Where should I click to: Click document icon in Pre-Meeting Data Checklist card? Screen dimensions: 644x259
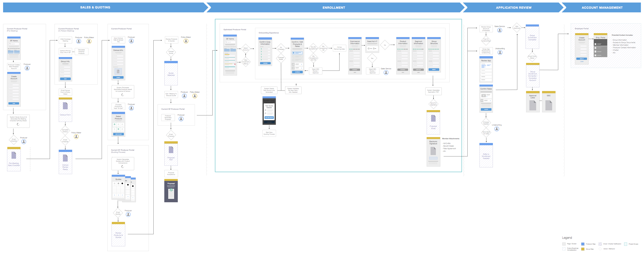14,155
